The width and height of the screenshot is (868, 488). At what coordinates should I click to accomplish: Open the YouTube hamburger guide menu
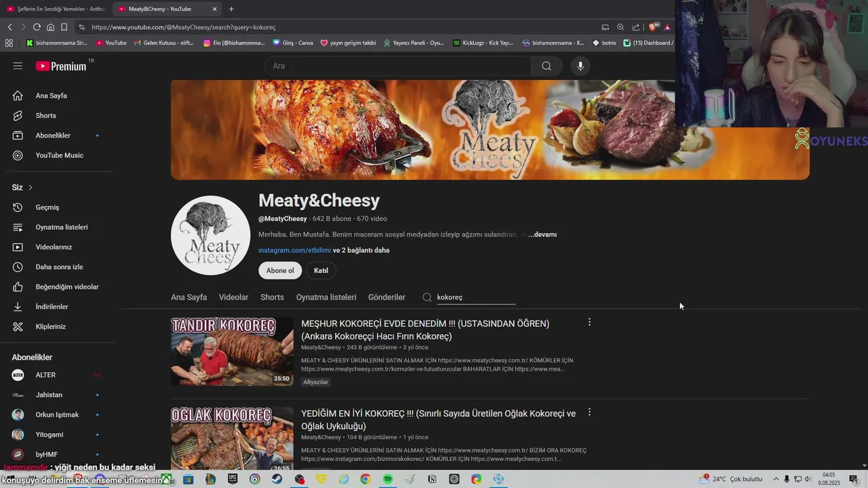pos(18,66)
